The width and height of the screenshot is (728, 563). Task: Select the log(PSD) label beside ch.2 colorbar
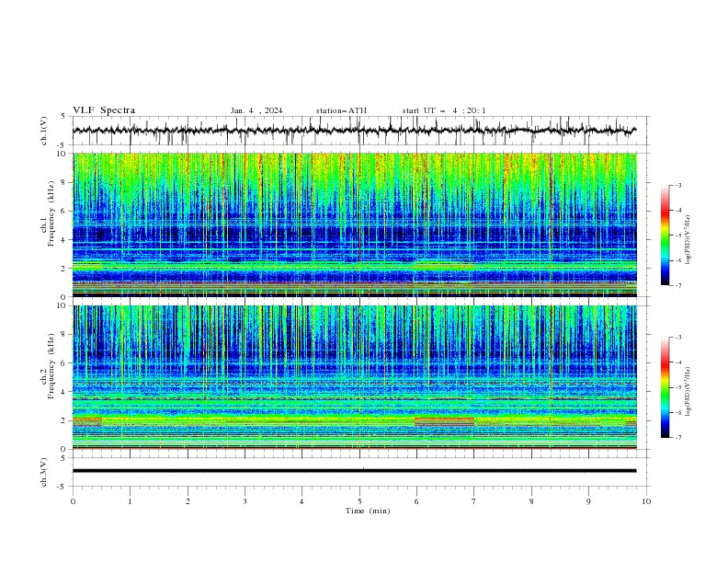click(x=688, y=392)
